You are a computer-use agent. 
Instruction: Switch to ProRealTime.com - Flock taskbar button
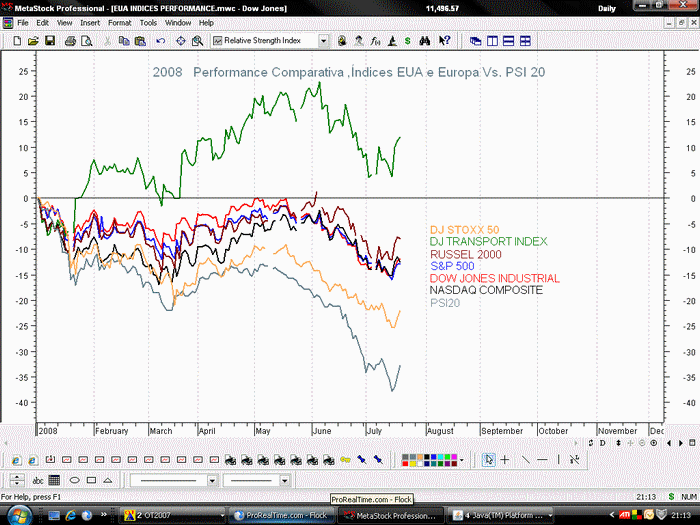(x=282, y=516)
